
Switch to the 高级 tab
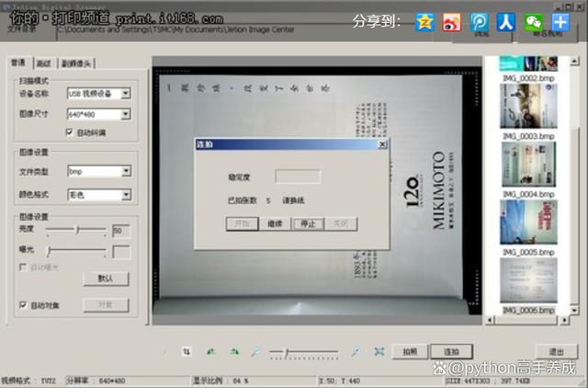click(44, 63)
